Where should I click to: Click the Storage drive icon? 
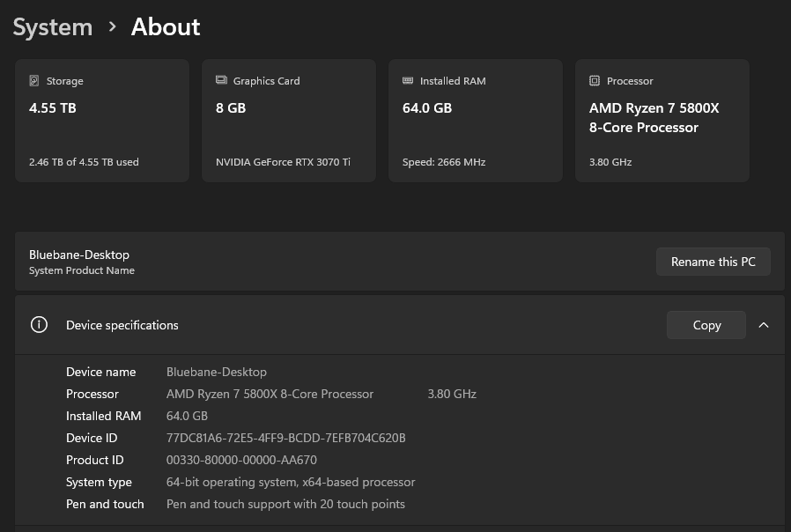(x=34, y=80)
